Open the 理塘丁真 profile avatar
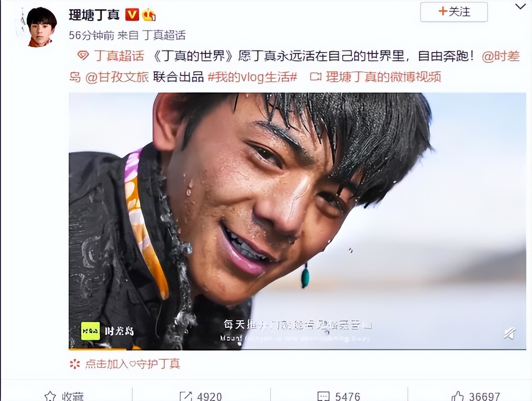532x401 pixels. (42, 27)
